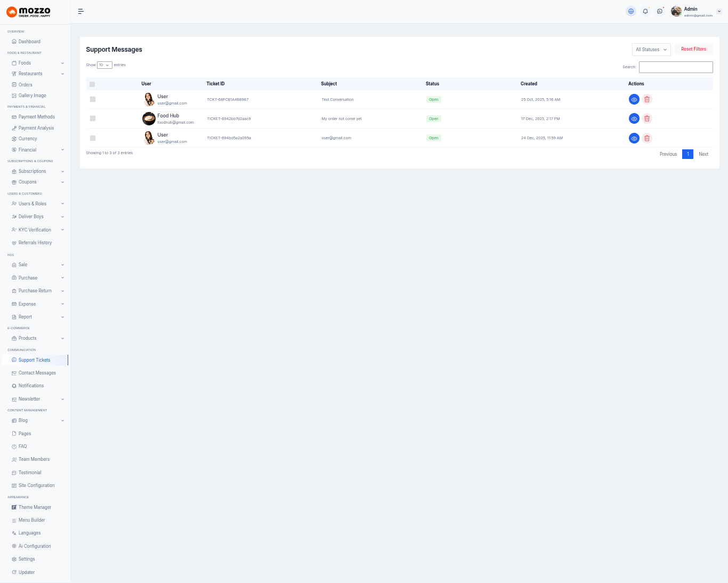Viewport: 728px width, 583px height.
Task: Click the Search input field
Action: [675, 67]
